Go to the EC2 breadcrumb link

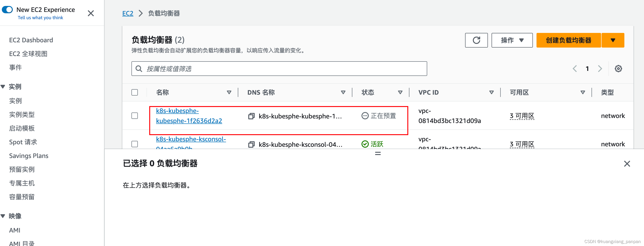click(x=128, y=13)
